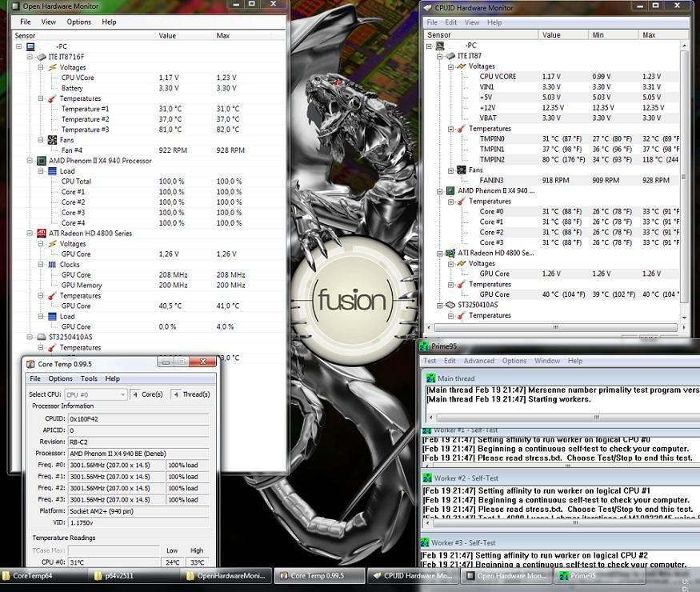Click the chip icon beside ITE IT87
The height and width of the screenshot is (592, 700).
tap(450, 56)
